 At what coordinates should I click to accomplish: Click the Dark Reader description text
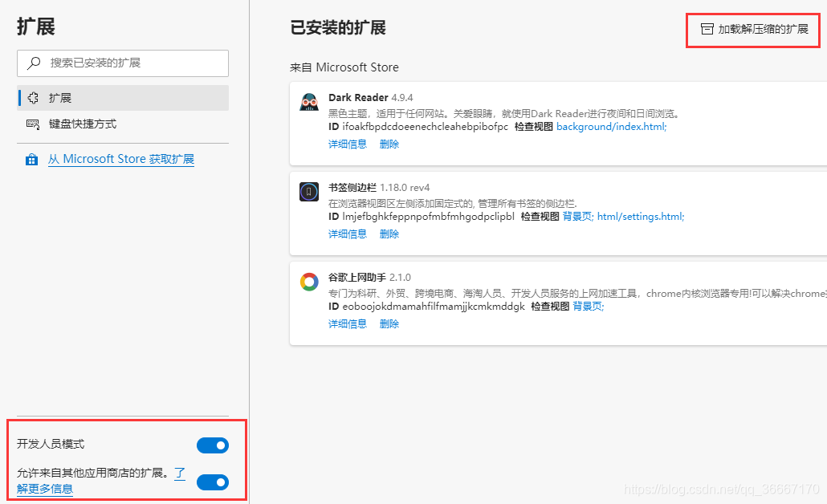pyautogui.click(x=505, y=113)
